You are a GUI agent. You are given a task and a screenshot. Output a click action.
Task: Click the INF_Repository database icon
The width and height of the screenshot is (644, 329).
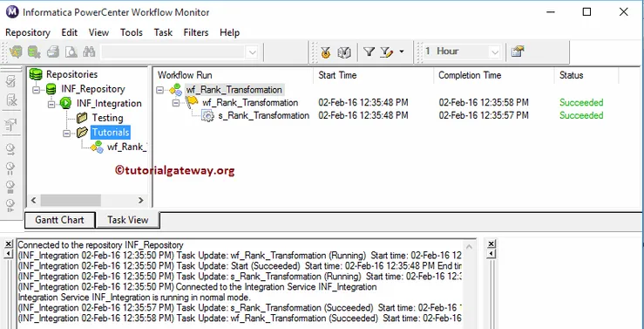pos(51,89)
